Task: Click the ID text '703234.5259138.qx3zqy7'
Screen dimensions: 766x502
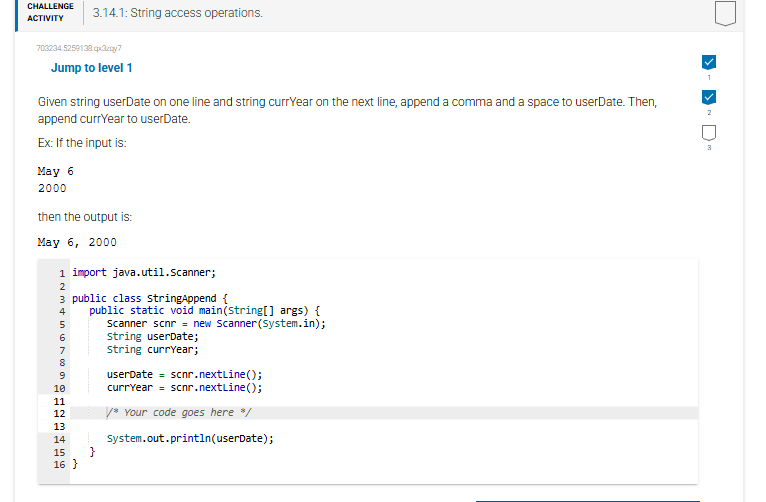Action: [x=79, y=48]
